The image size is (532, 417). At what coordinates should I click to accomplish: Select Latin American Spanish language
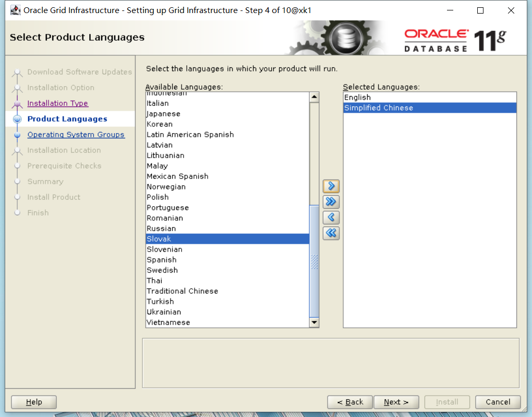pyautogui.click(x=227, y=135)
